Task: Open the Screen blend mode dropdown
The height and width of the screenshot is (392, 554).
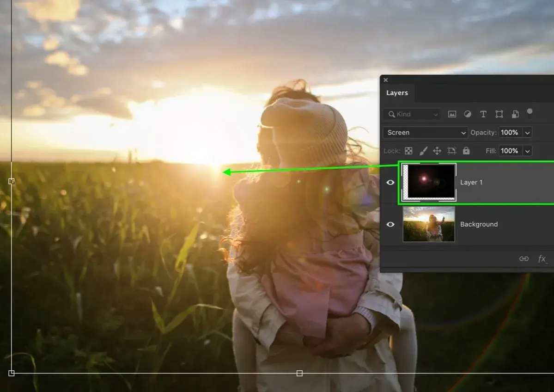Action: coord(426,133)
